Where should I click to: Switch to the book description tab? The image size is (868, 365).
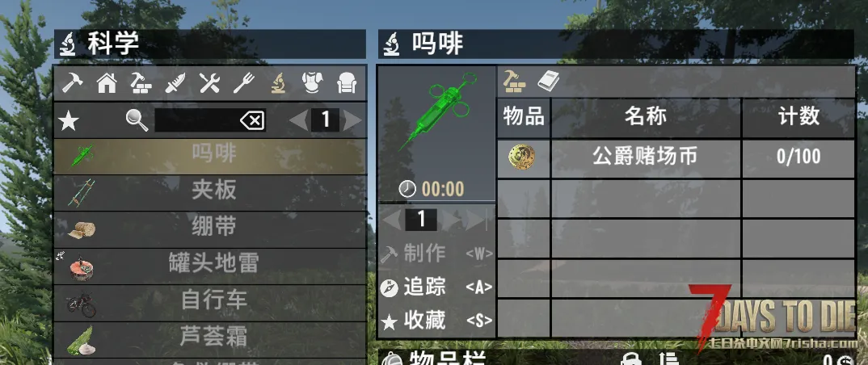[x=548, y=82]
